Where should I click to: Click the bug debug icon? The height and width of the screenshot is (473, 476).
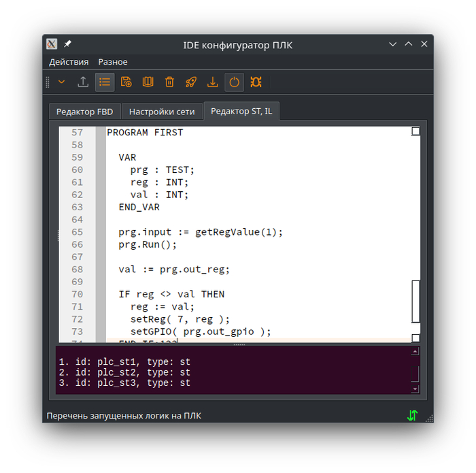256,82
